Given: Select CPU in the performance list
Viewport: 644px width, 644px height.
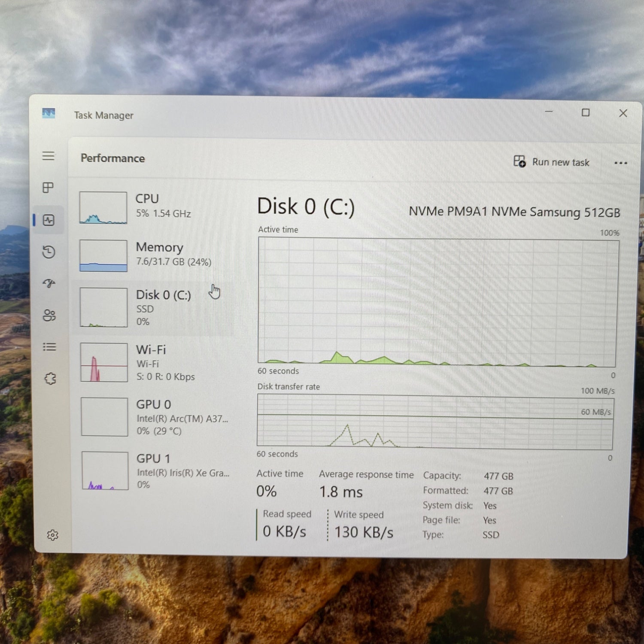Looking at the screenshot, I should click(155, 207).
